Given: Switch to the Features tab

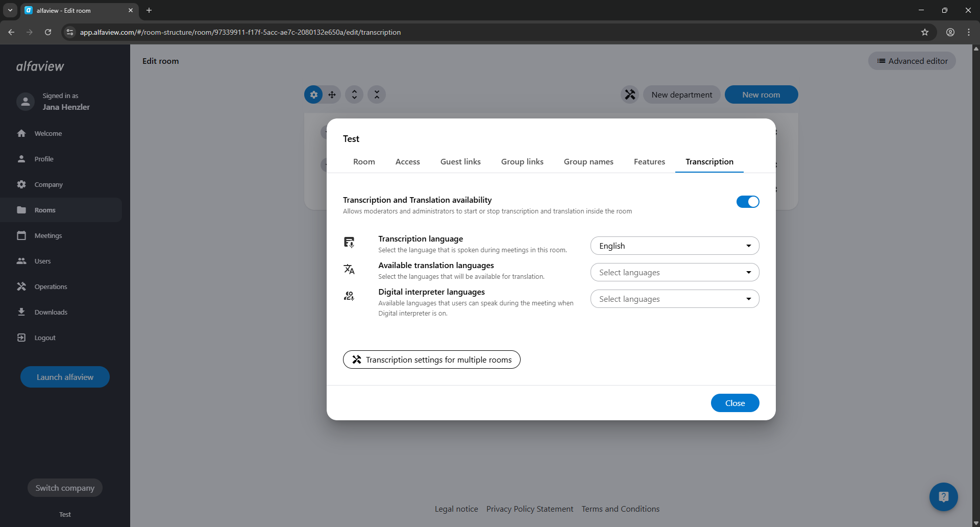Looking at the screenshot, I should pos(649,161).
